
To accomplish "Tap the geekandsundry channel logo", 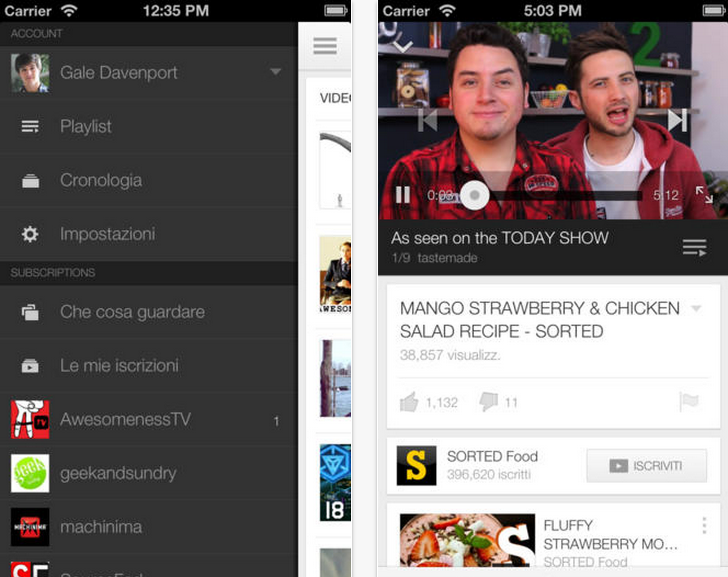I will coord(30,473).
